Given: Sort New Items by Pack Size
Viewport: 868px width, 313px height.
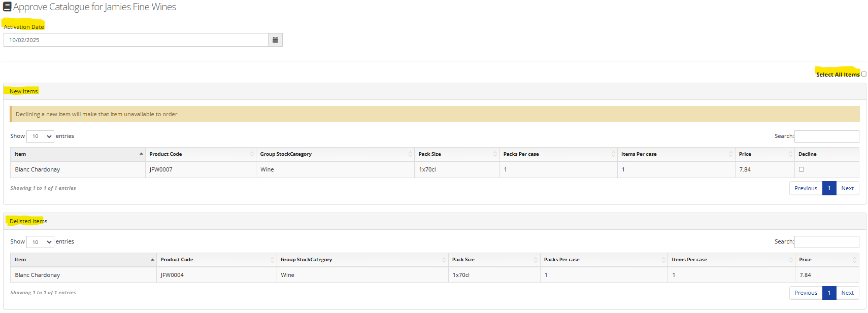Looking at the screenshot, I should click(457, 154).
